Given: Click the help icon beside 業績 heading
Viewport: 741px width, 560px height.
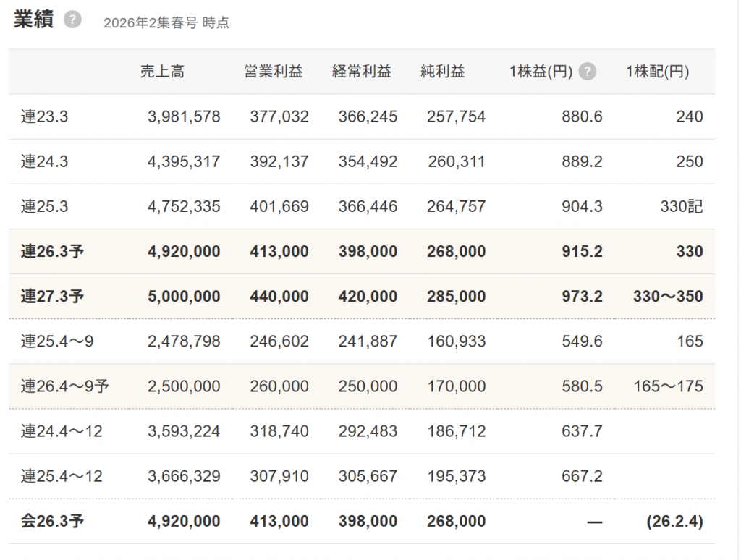Looking at the screenshot, I should tap(72, 20).
